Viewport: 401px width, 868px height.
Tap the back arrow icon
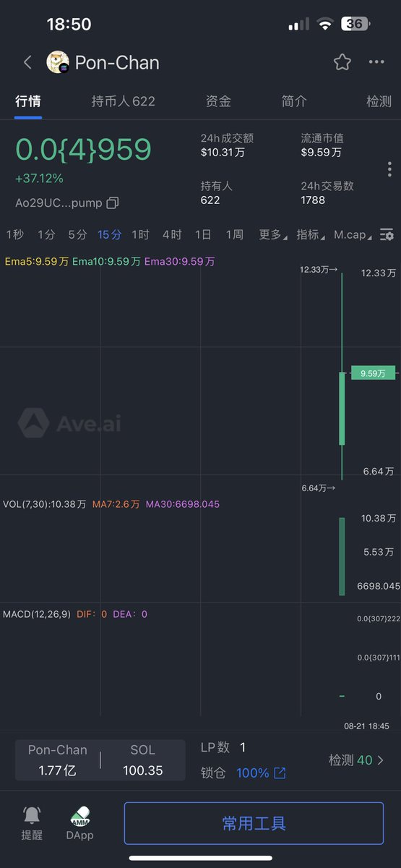(27, 62)
